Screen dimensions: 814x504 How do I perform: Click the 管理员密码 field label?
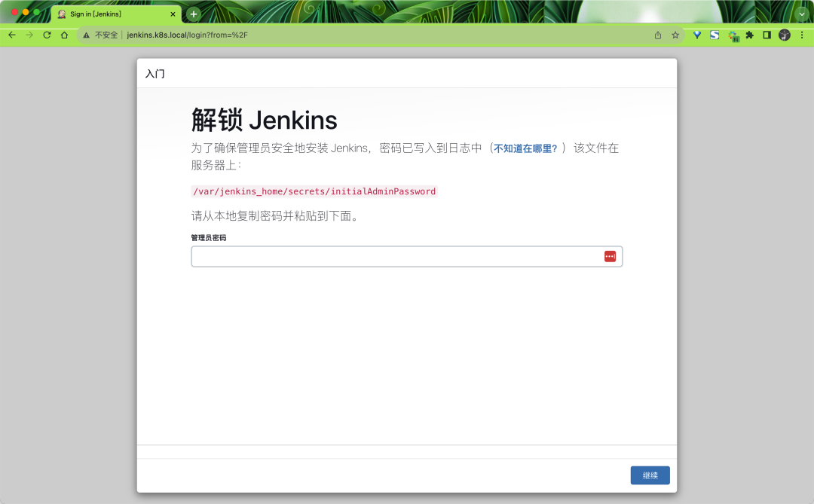pyautogui.click(x=209, y=238)
